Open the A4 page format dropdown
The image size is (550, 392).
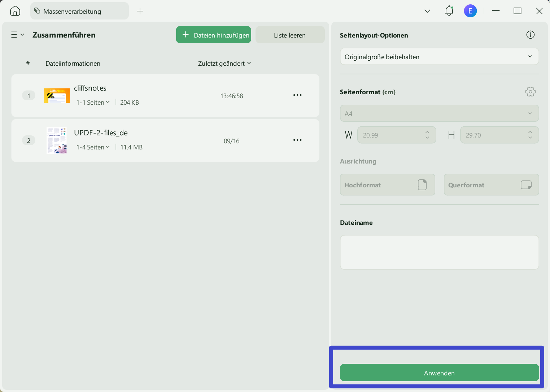tap(439, 113)
